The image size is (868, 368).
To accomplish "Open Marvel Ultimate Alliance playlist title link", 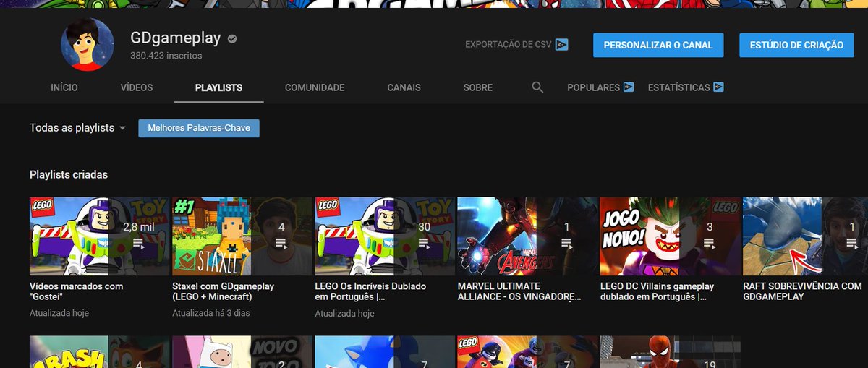I will 519,291.
